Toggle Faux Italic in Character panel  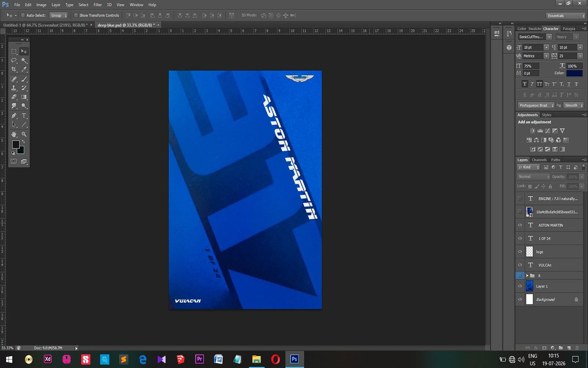[532, 84]
